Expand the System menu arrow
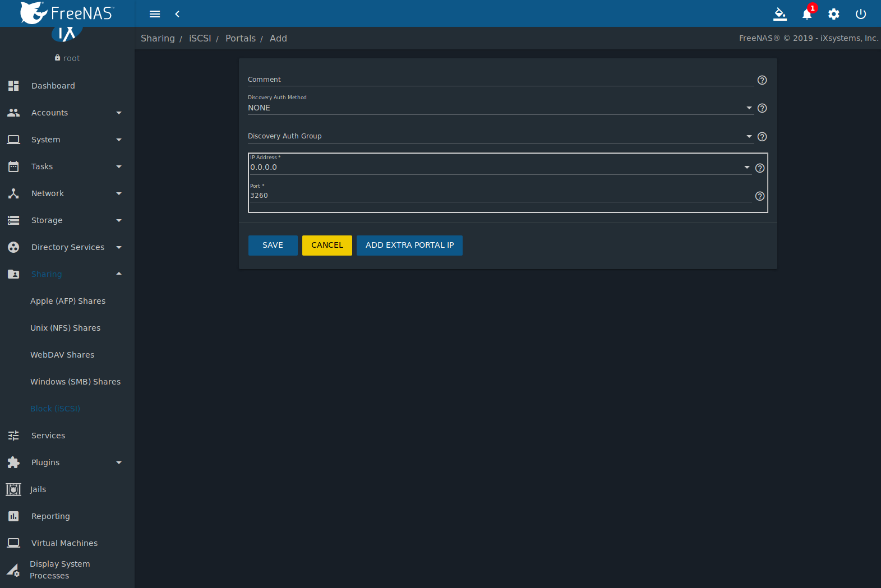881x588 pixels. point(119,140)
